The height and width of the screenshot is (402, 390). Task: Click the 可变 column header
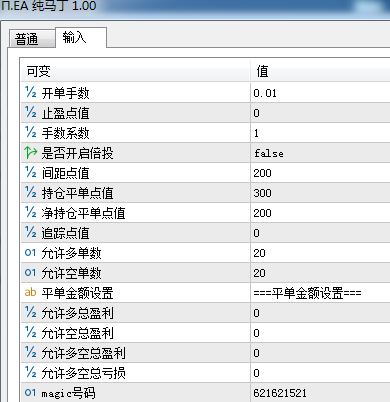pyautogui.click(x=136, y=71)
